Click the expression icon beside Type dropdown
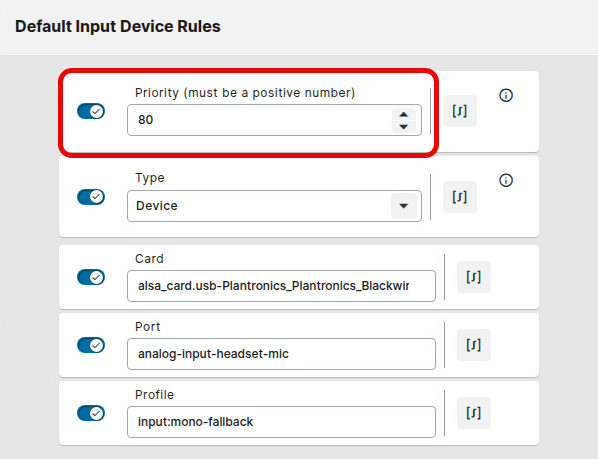The height and width of the screenshot is (459, 598). tap(460, 197)
